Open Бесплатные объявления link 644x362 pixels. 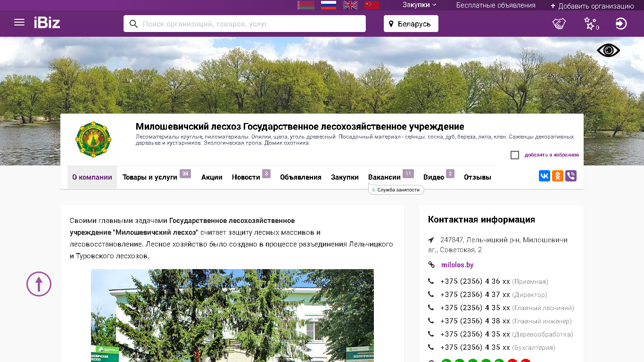click(x=495, y=5)
